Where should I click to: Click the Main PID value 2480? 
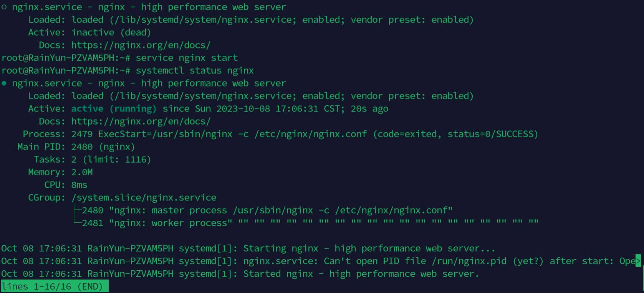[82, 147]
